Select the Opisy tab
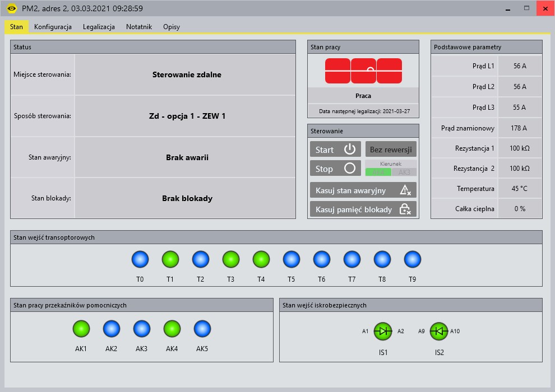 tap(172, 27)
